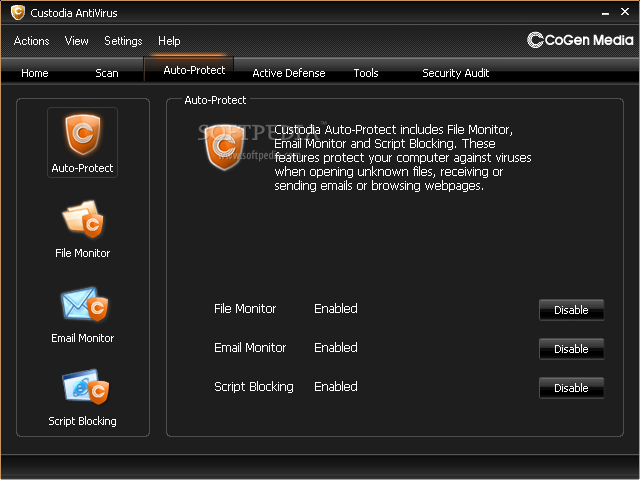Open the Script Blocking browser icon
Image resolution: width=640 pixels, height=480 pixels.
pyautogui.click(x=82, y=388)
